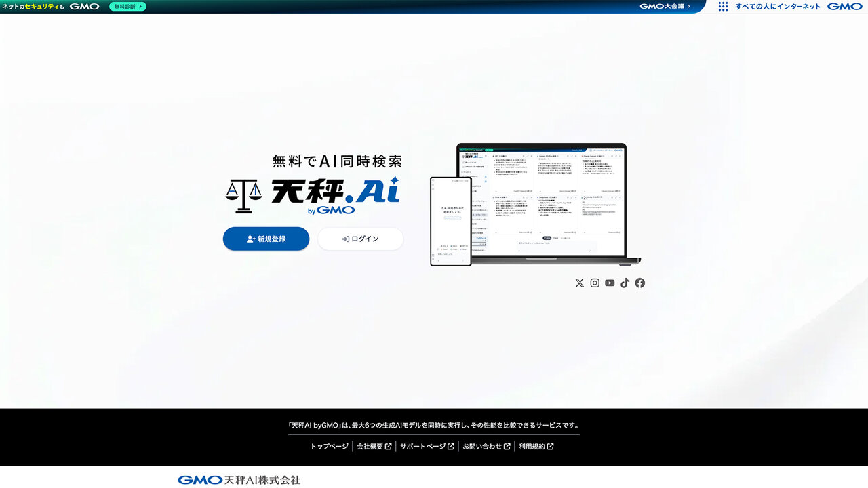Go to トップページ footer link
This screenshot has width=868, height=488.
tap(329, 446)
